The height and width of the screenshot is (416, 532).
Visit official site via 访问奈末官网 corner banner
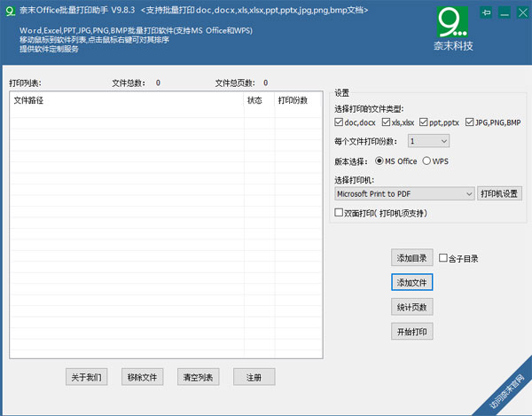[x=506, y=391]
